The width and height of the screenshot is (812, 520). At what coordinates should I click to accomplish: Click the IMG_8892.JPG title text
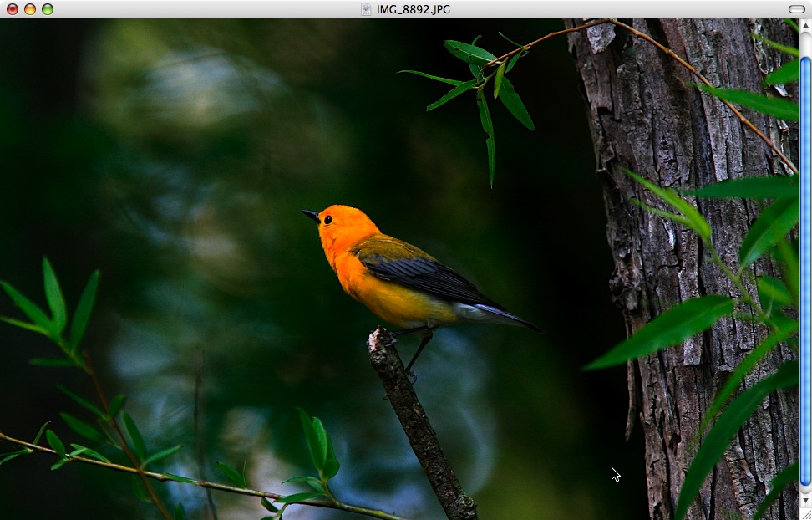tap(414, 9)
